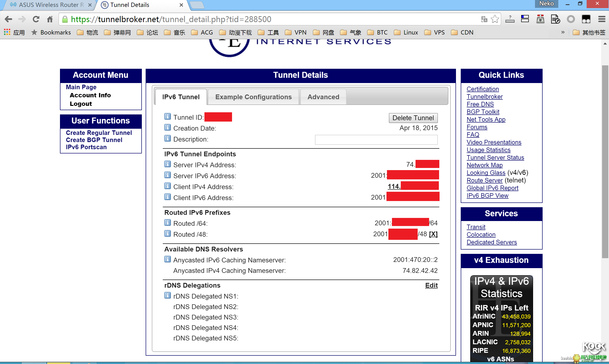Click the flag-like extension icon in toolbar
Screen dimensions: 609x364
click(x=525, y=19)
